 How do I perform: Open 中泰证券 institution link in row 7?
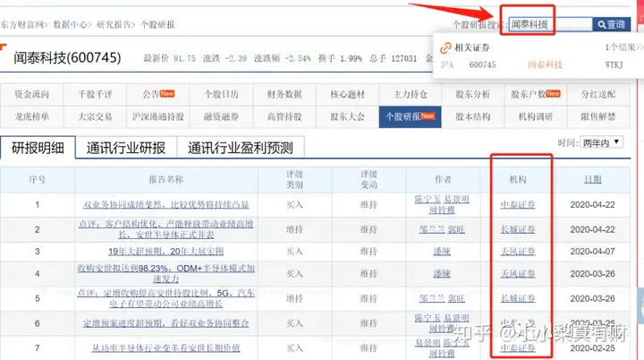click(518, 348)
